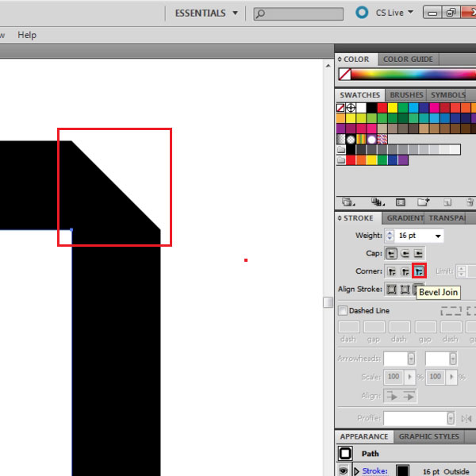Click the Swatch Options icon
Viewport: 476px width, 476px height.
click(x=401, y=202)
